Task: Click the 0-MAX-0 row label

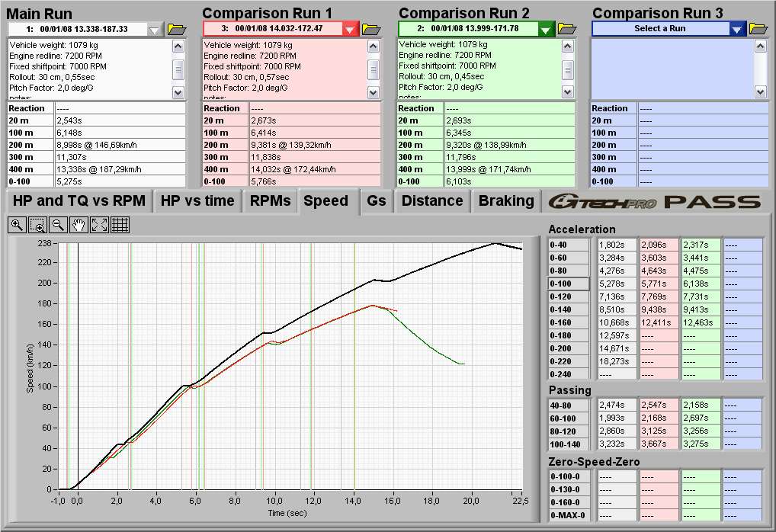Action: [x=569, y=515]
